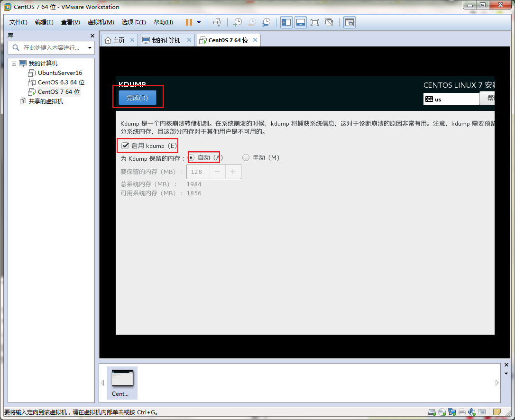
Task: Open the power options dropdown arrow
Action: click(x=199, y=22)
